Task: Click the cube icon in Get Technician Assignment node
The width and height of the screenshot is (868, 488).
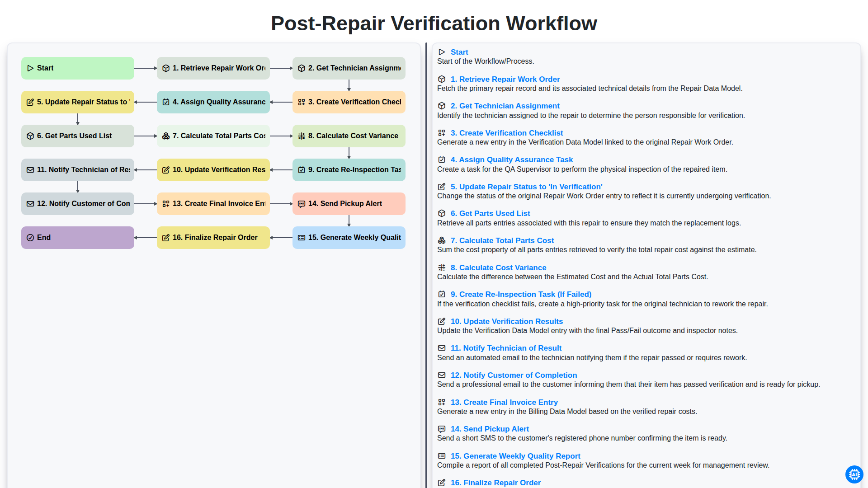Action: (302, 68)
